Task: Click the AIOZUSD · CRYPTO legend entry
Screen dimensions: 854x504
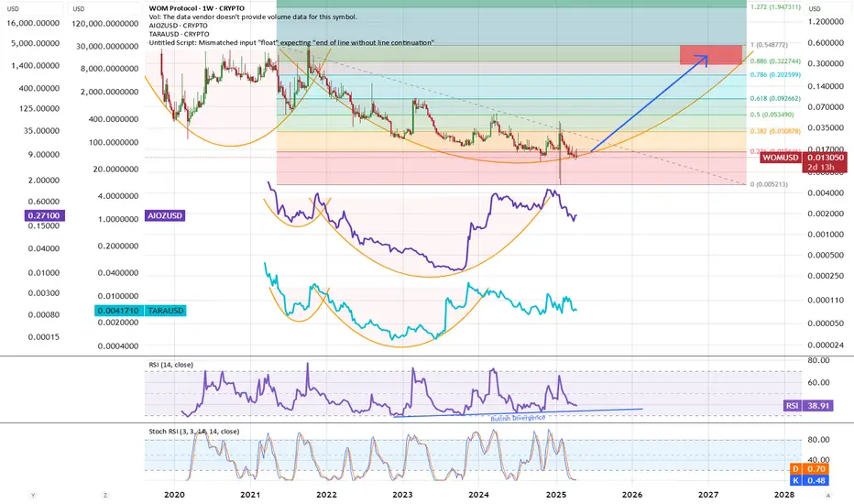Action: point(178,26)
